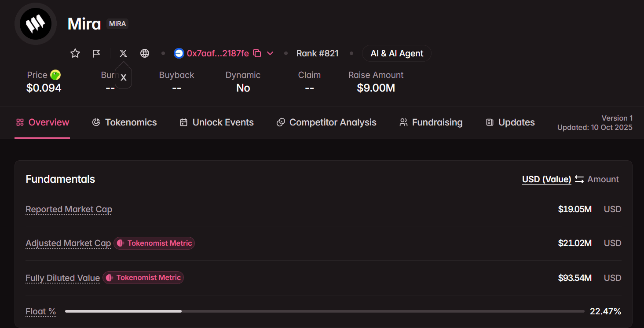644x328 pixels.
Task: Switch to the Updates tab
Action: tap(510, 122)
